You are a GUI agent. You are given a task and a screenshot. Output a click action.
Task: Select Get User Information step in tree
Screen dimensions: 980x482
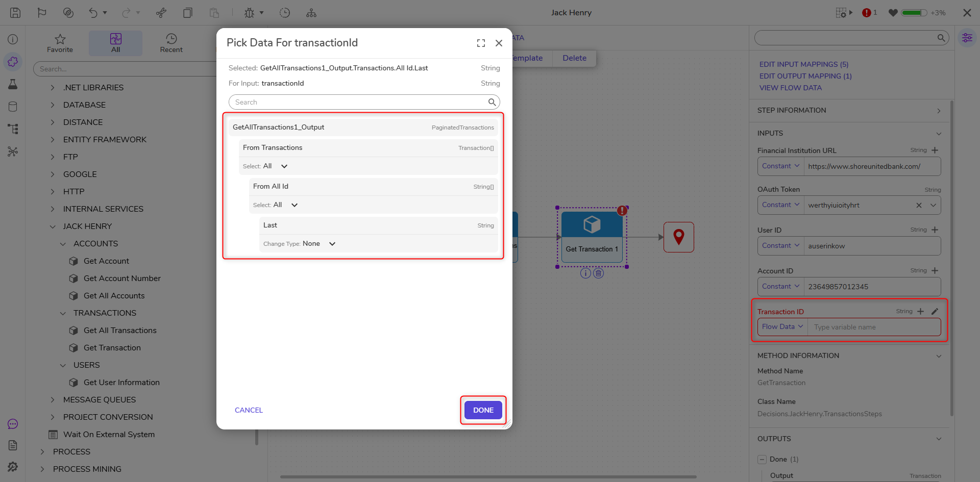coord(121,383)
